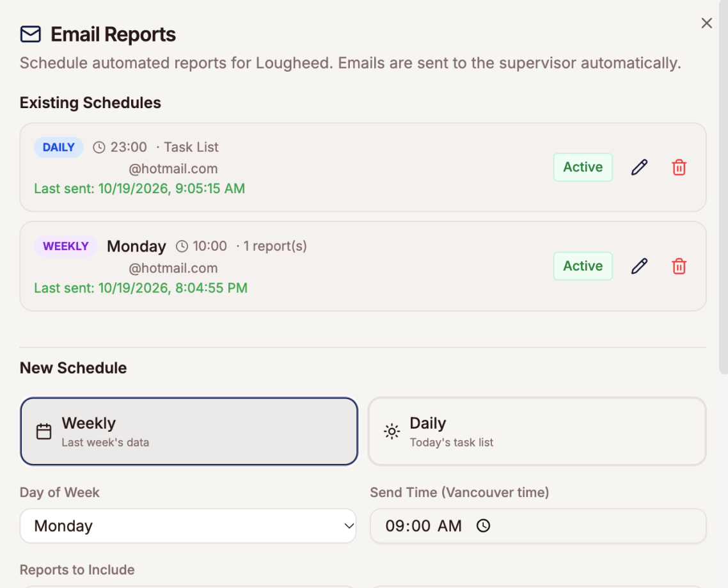Click the 'Monday' label in Weekly schedule
728x588 pixels.
(x=136, y=246)
